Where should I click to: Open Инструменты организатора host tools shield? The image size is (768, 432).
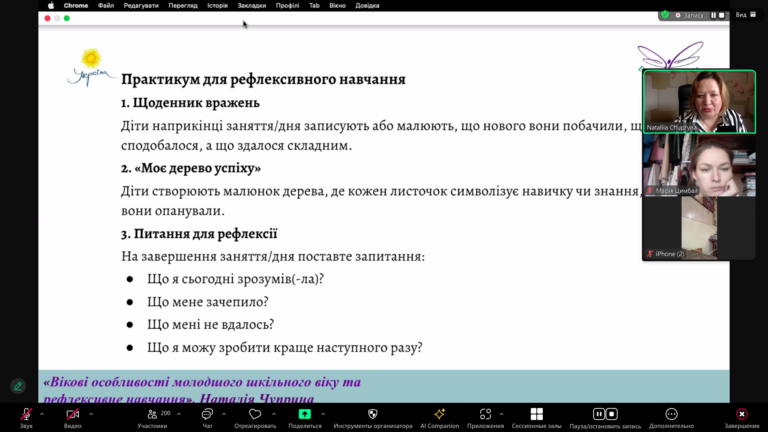pyautogui.click(x=373, y=414)
